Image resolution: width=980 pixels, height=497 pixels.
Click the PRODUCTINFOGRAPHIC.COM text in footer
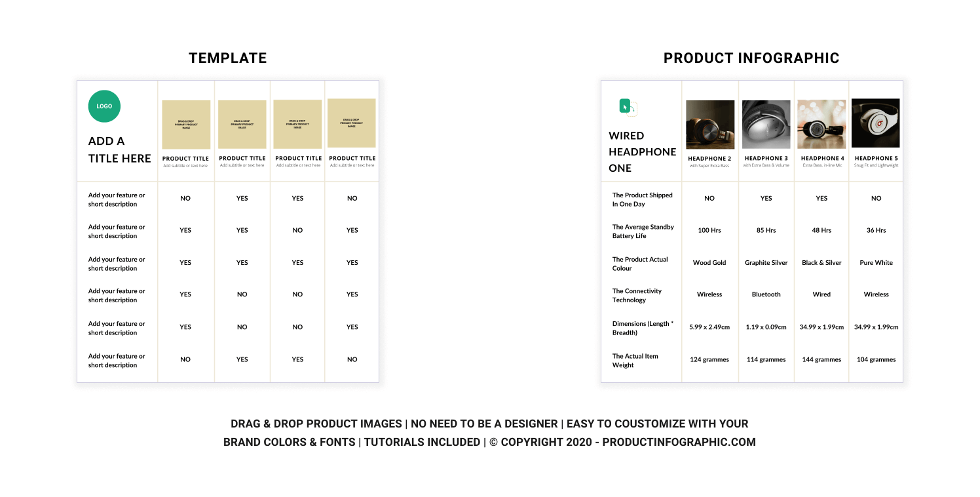(x=679, y=442)
